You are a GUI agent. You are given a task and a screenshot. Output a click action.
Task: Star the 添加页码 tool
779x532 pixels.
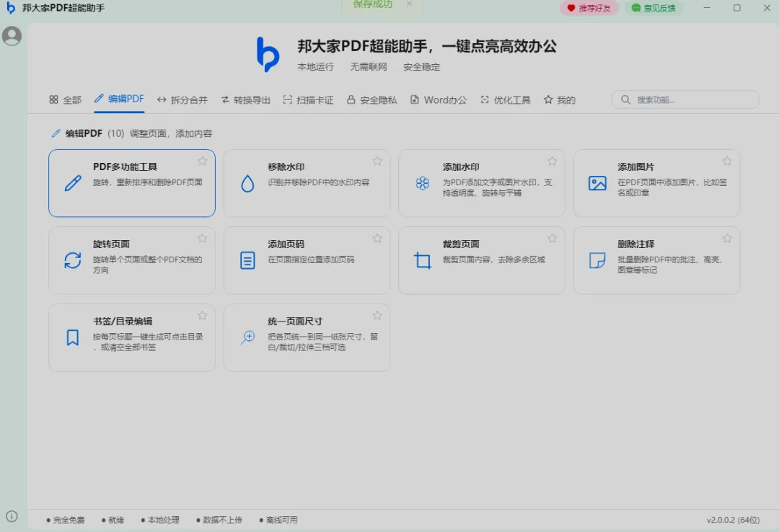coord(377,239)
